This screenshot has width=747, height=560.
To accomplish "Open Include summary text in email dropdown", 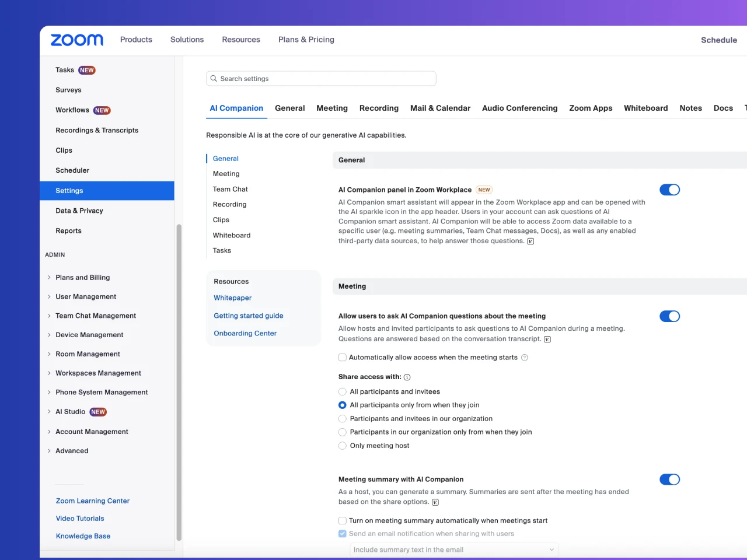I will click(454, 549).
